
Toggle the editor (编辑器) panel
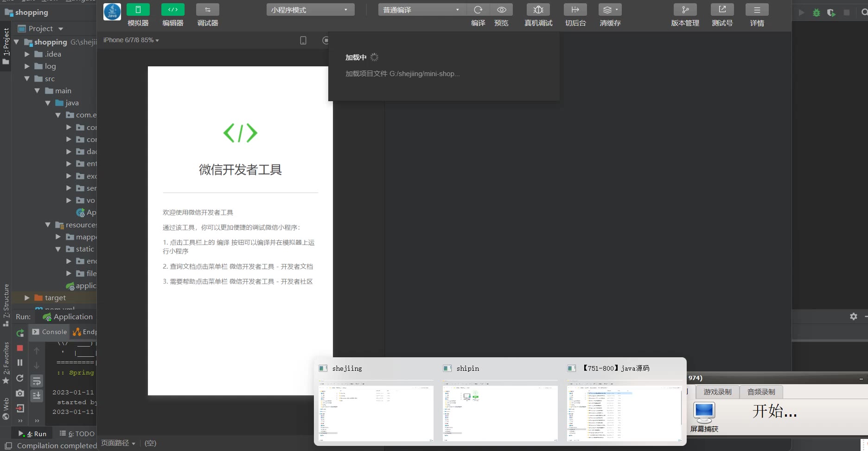(172, 10)
